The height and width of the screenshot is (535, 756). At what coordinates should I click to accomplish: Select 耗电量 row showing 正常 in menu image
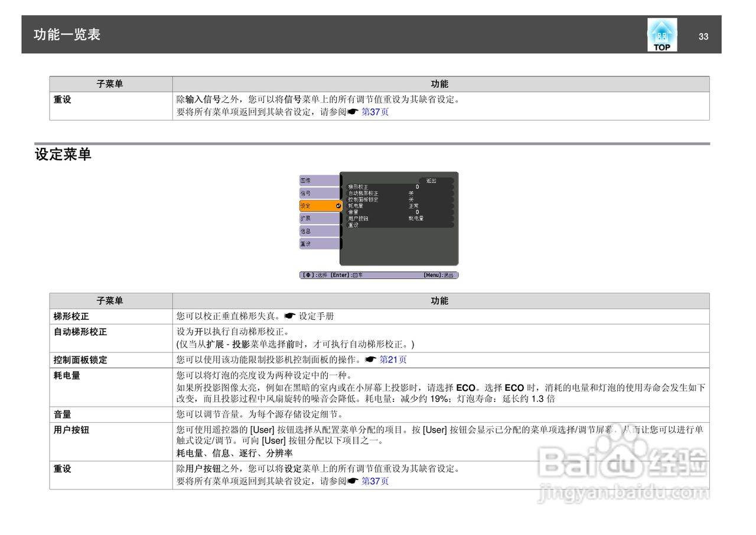(399, 206)
